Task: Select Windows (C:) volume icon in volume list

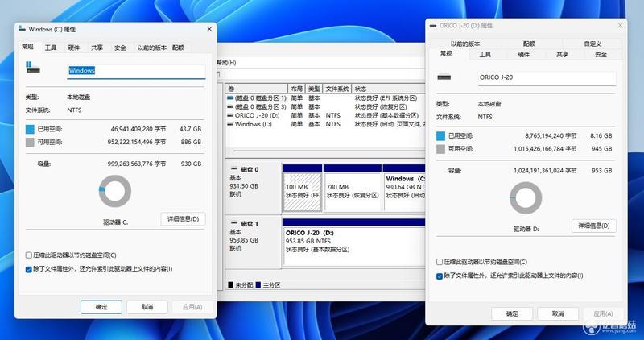Action: coord(230,124)
